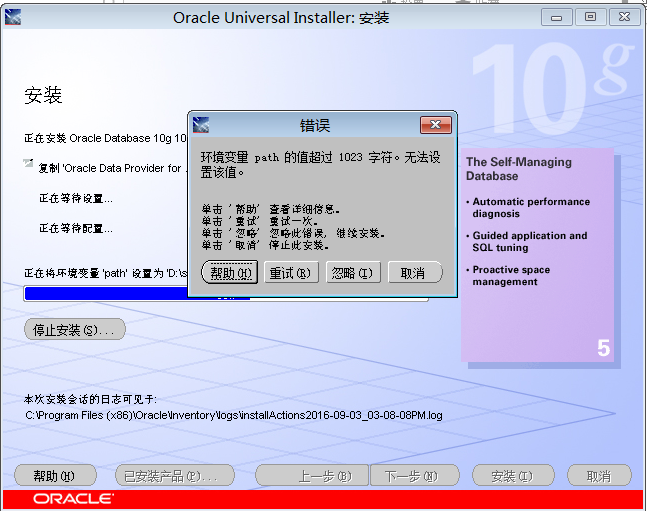
Task: Click the '正在等待设置...' status line
Action: 76,199
